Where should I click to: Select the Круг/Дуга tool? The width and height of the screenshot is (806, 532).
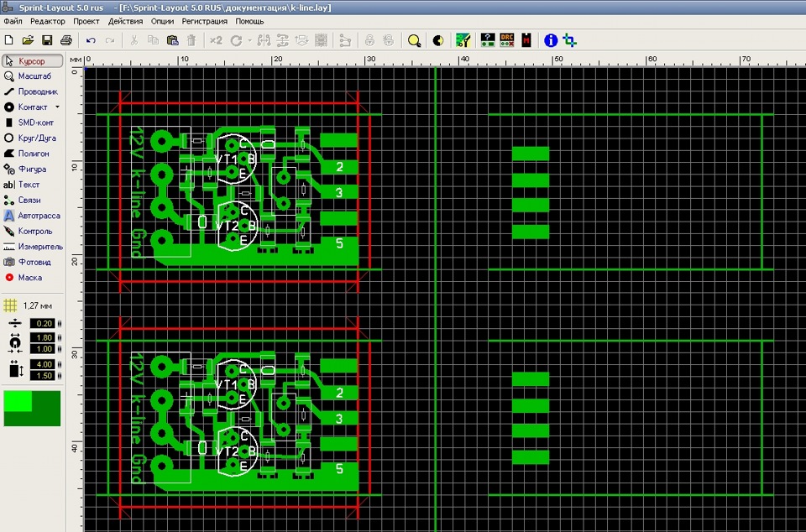pyautogui.click(x=33, y=138)
